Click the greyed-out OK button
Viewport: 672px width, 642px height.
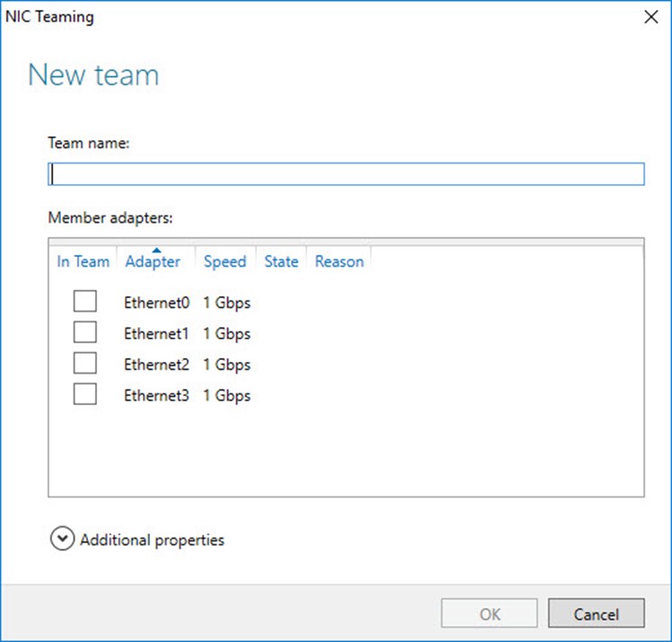tap(490, 613)
